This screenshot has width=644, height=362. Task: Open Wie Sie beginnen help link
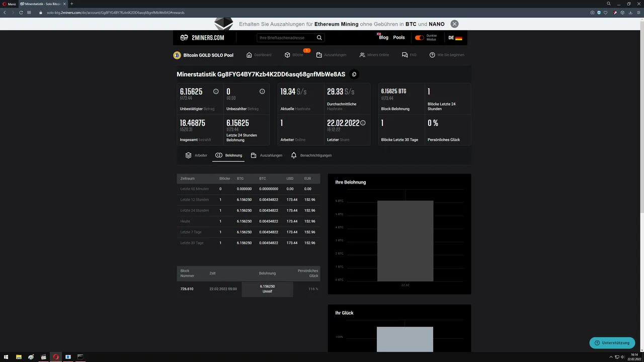point(447,55)
